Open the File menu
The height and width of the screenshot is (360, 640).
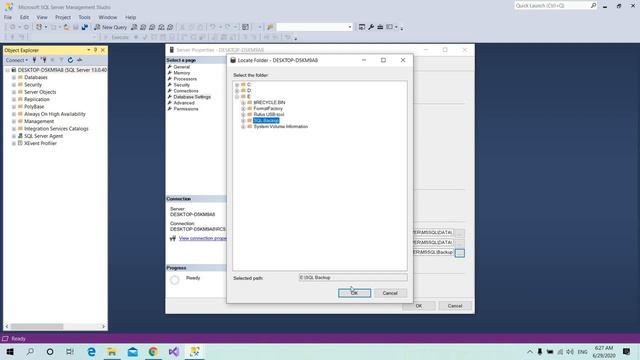coord(8,17)
